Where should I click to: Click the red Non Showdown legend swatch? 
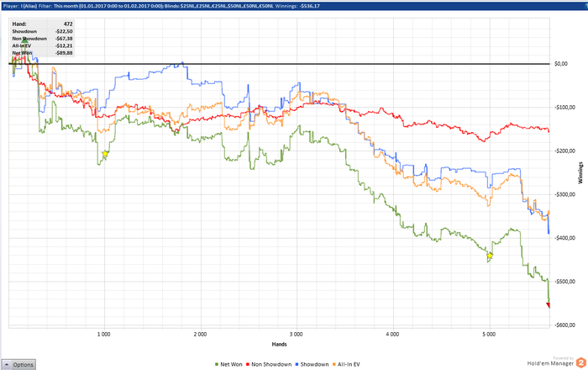pyautogui.click(x=248, y=364)
